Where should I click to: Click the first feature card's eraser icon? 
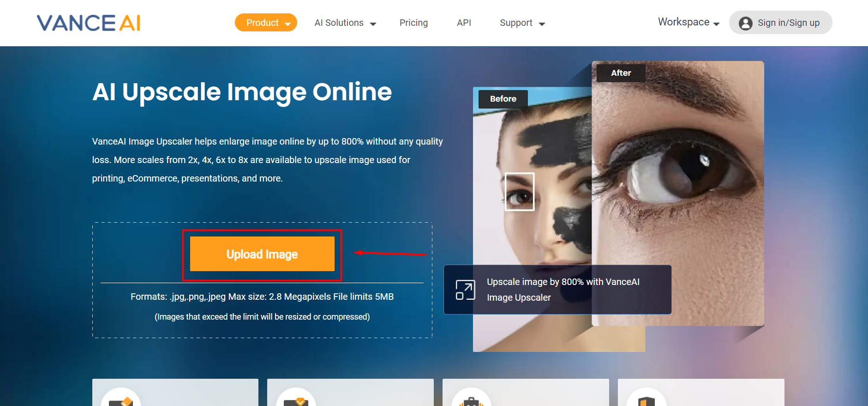[121, 401]
